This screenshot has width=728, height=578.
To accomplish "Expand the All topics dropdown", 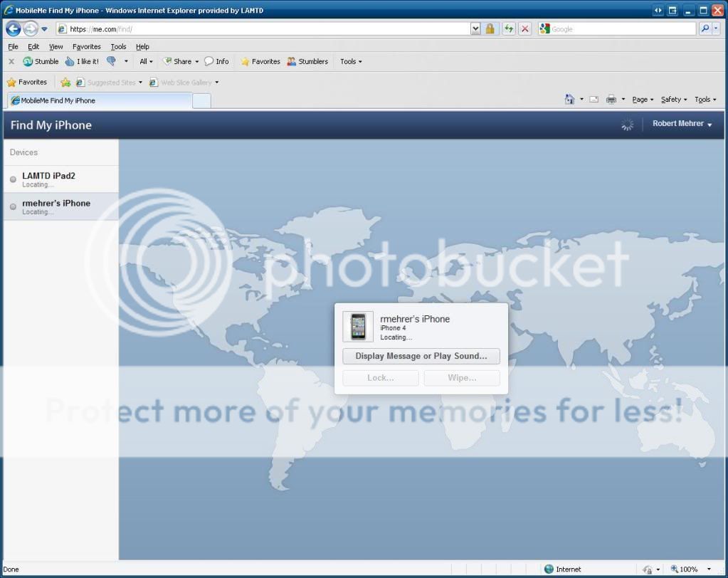I will 147,61.
